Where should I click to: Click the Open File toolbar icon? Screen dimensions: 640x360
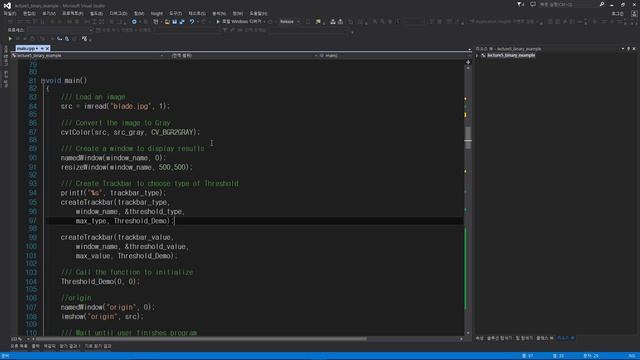(x=167, y=22)
